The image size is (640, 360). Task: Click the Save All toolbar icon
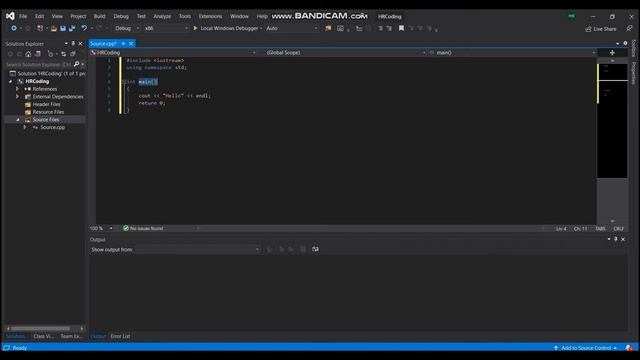coord(72,28)
